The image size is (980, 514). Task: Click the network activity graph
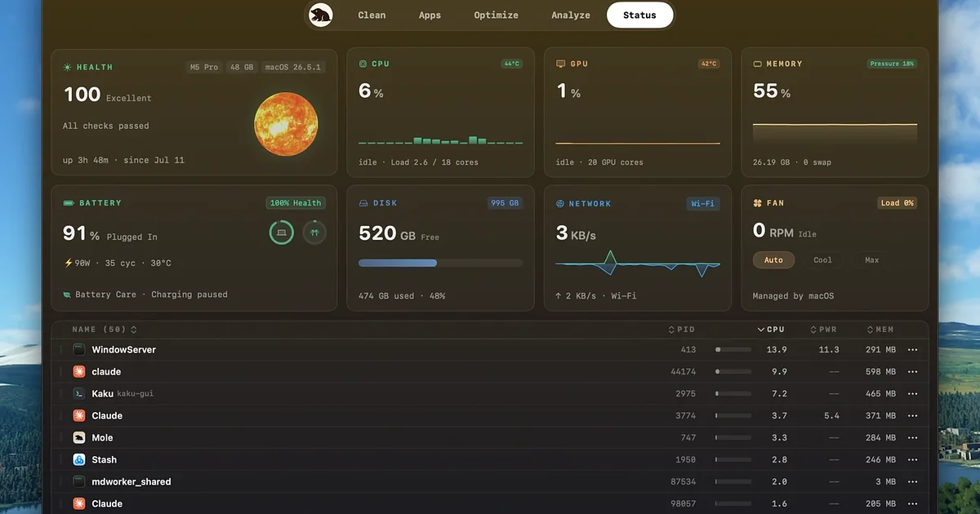[638, 264]
